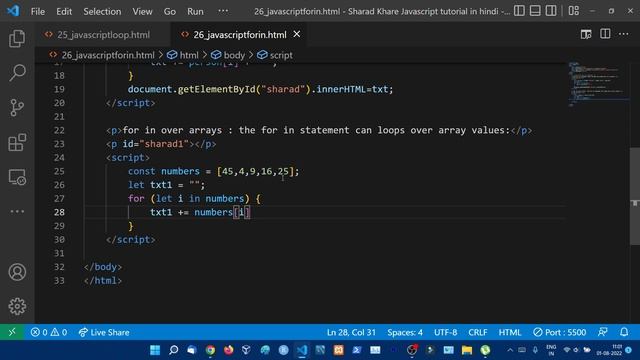The image size is (640, 360).
Task: Click 'getElementById' text on line 19
Action: (x=216, y=89)
